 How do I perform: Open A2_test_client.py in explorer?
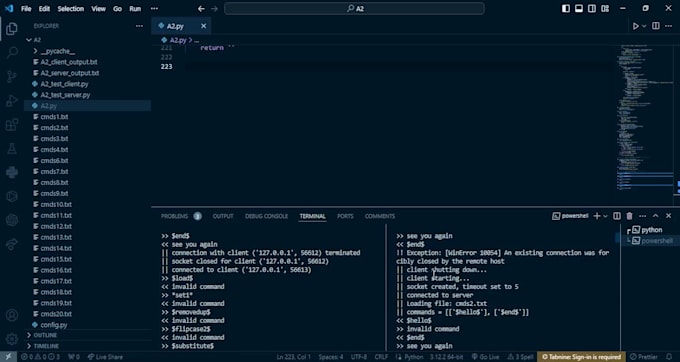point(64,84)
